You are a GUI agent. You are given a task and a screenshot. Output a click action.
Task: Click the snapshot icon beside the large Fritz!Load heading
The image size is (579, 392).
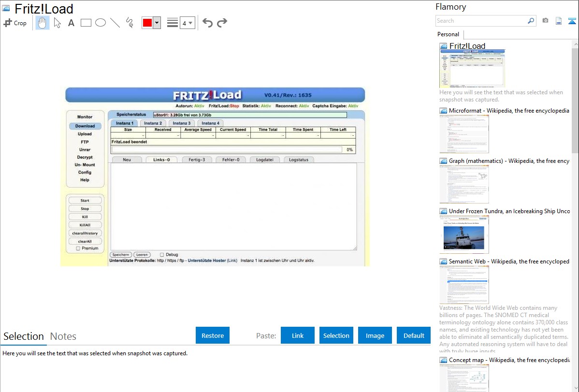(6, 8)
